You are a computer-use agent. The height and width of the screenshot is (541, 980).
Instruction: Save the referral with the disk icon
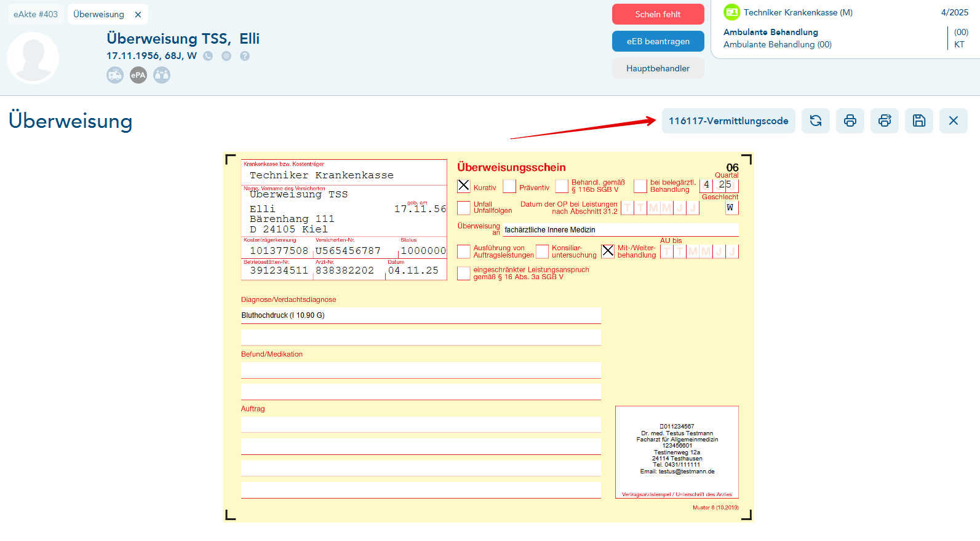coord(918,121)
